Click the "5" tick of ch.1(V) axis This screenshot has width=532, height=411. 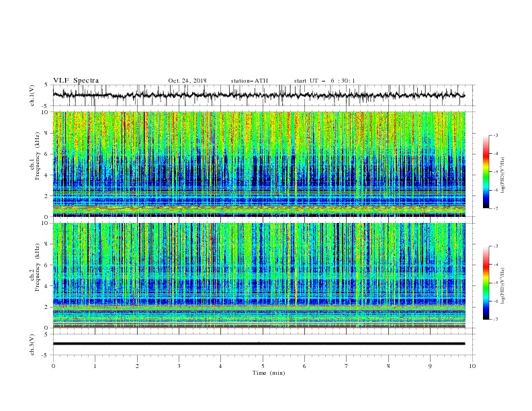(x=46, y=85)
